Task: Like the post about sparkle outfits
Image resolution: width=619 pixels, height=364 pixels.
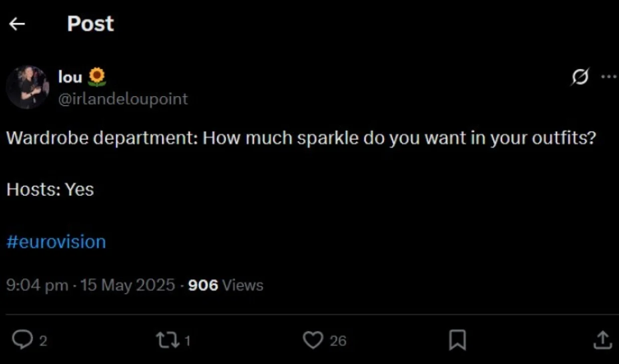Action: coord(313,340)
